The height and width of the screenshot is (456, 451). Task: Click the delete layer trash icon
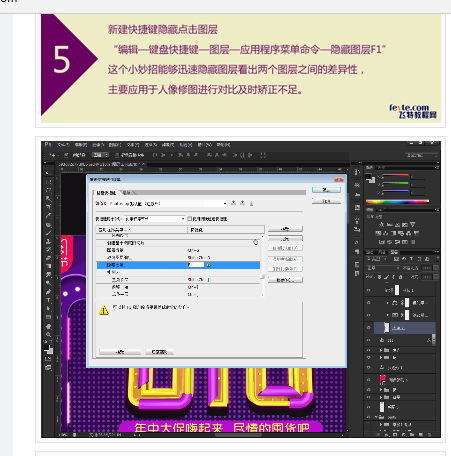coord(428,435)
